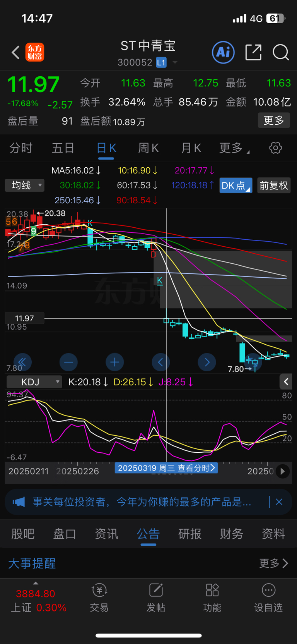Image resolution: width=297 pixels, height=644 pixels.
Task: Tap magenta 20:17.77 MA value
Action: tap(195, 170)
